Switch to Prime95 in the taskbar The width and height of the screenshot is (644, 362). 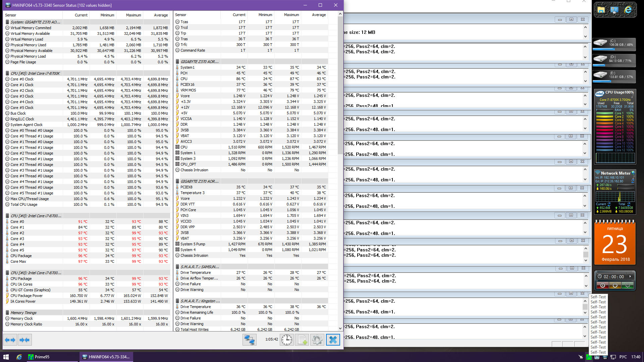pyautogui.click(x=42, y=357)
